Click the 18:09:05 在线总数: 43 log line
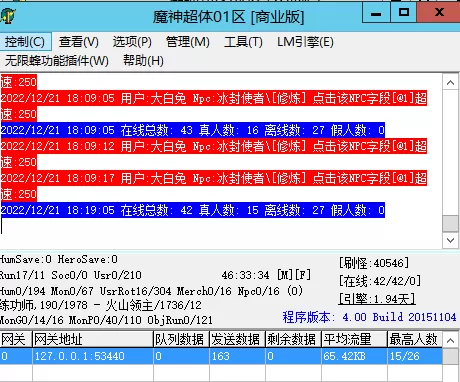460x382 pixels. click(x=193, y=130)
